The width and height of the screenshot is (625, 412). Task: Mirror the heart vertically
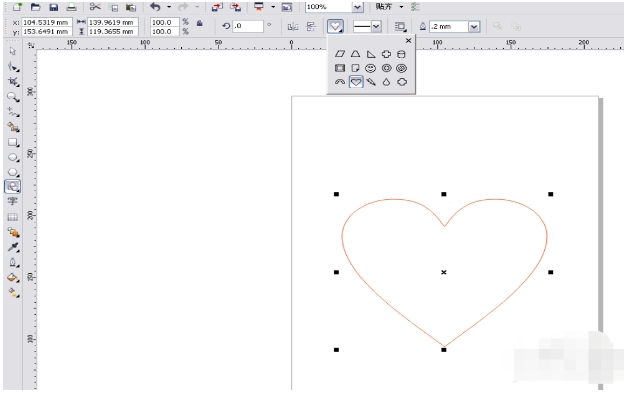[x=311, y=27]
